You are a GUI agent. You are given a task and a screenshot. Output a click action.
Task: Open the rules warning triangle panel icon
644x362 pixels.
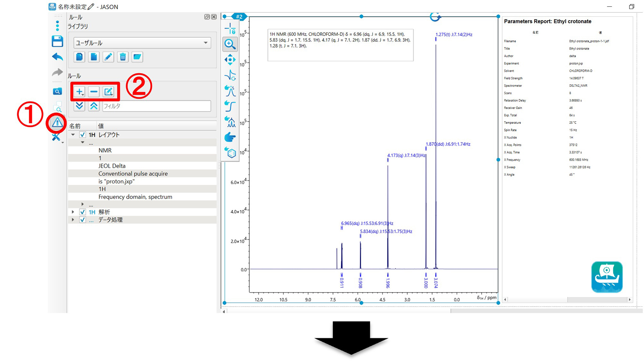pos(57,123)
